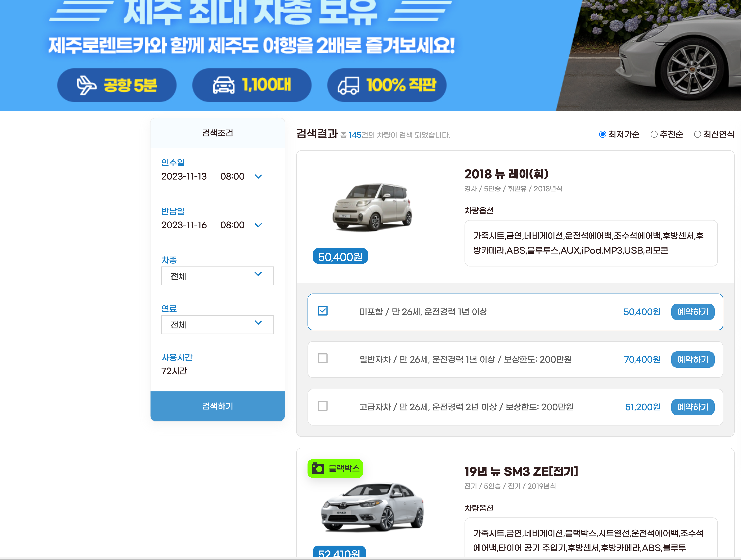The image size is (741, 560).
Task: Open the 2018 뉴 레이(휘) listing title
Action: click(507, 174)
